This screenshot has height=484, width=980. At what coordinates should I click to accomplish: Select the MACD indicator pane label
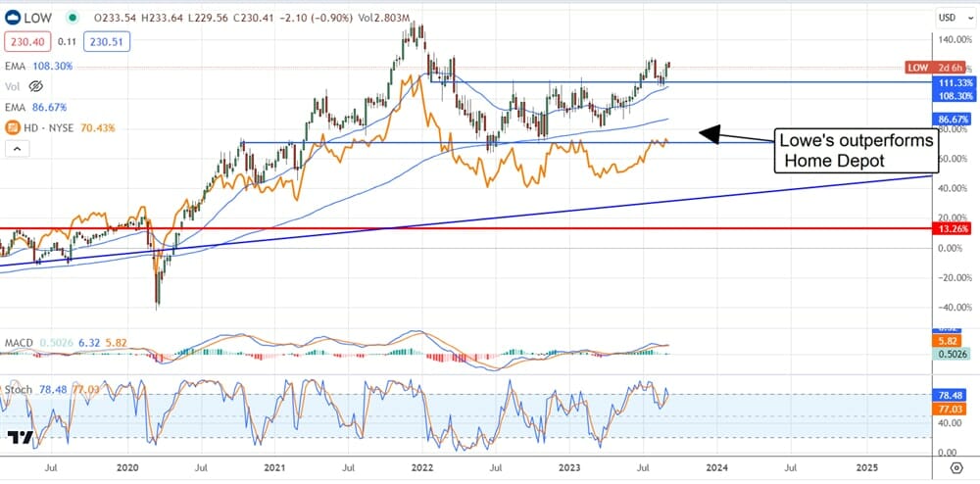[x=20, y=342]
